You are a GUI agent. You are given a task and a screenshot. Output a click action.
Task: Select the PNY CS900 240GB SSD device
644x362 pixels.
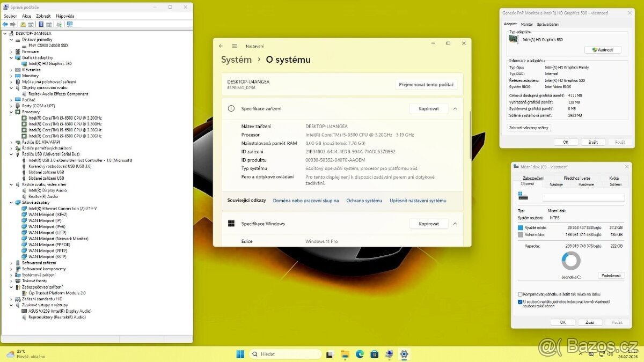coord(48,46)
